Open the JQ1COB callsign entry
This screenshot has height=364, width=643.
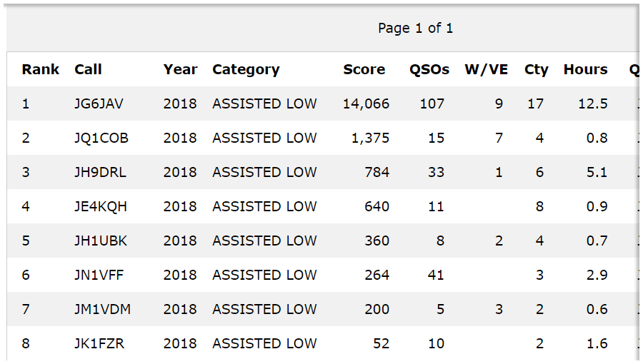point(101,138)
